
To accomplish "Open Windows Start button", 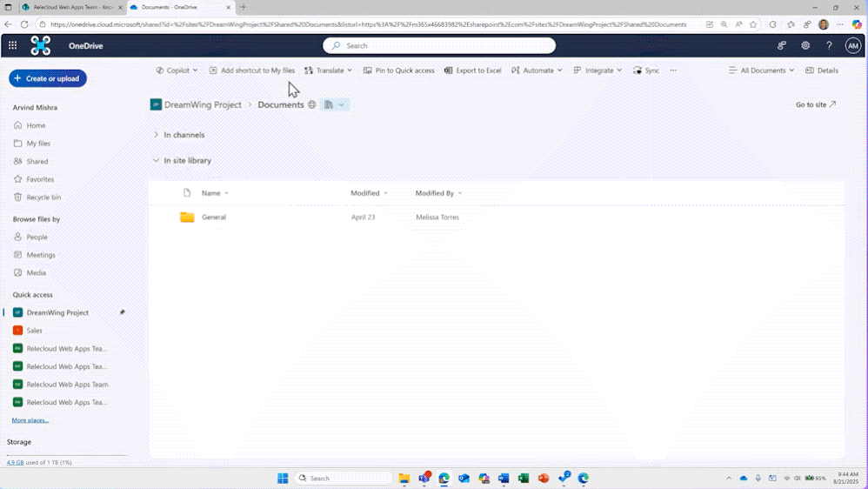I will [x=283, y=478].
